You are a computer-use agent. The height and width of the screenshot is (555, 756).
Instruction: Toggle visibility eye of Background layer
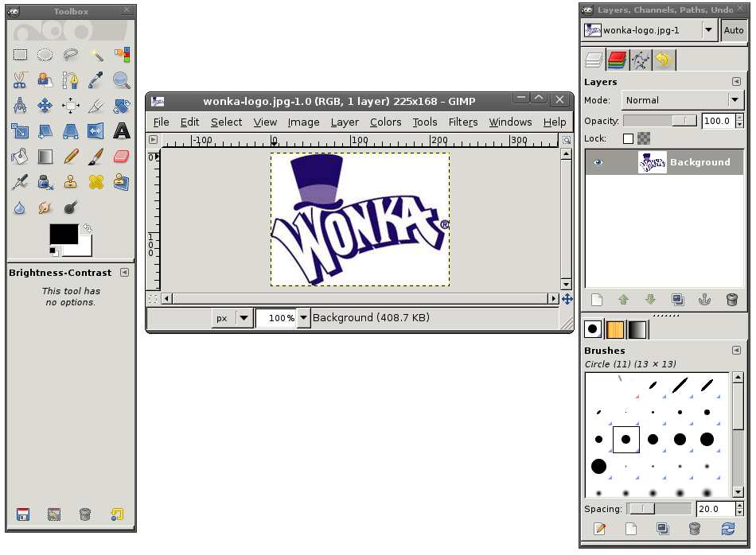point(598,162)
